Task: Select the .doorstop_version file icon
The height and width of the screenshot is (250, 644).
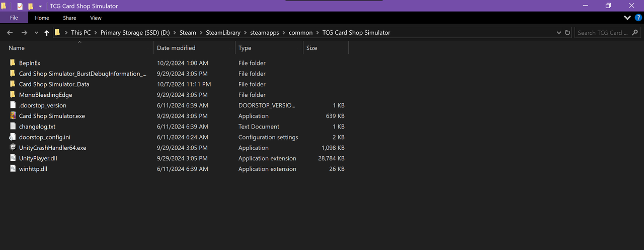Action: click(13, 105)
